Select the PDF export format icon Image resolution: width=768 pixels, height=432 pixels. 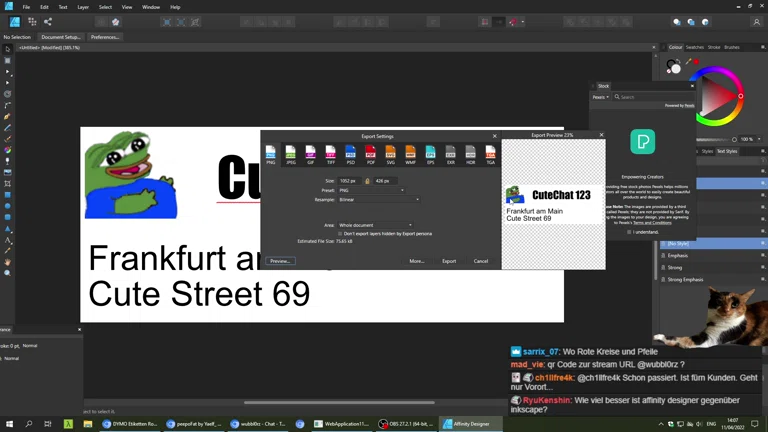click(x=370, y=155)
